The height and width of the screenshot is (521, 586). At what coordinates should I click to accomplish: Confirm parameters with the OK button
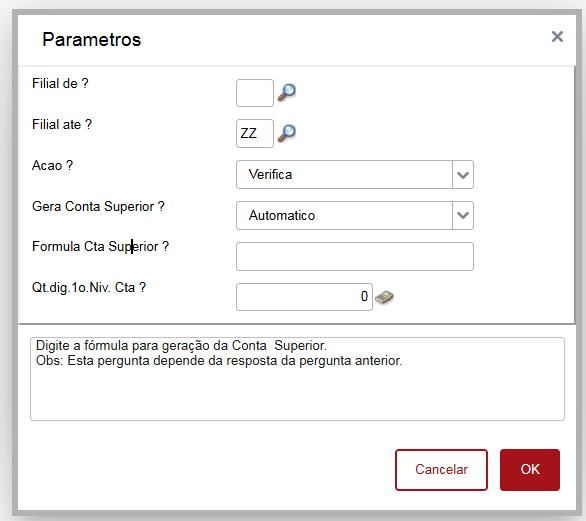point(530,470)
